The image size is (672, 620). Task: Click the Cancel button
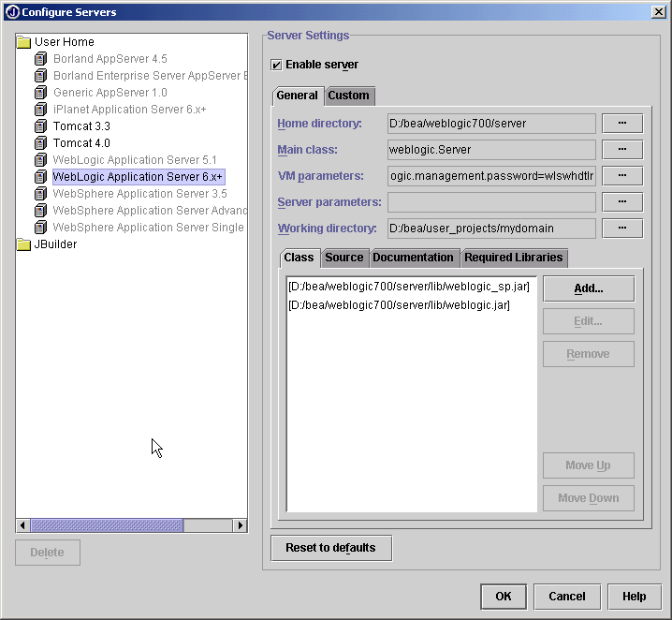tap(567, 597)
